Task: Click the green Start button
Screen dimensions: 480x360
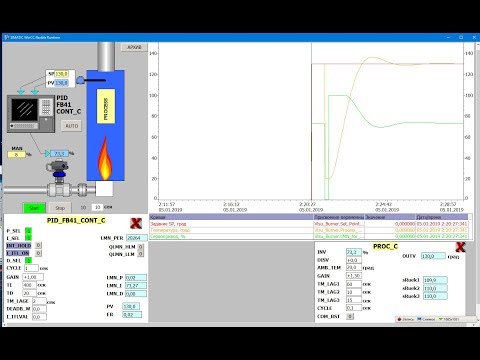Action: [x=34, y=208]
